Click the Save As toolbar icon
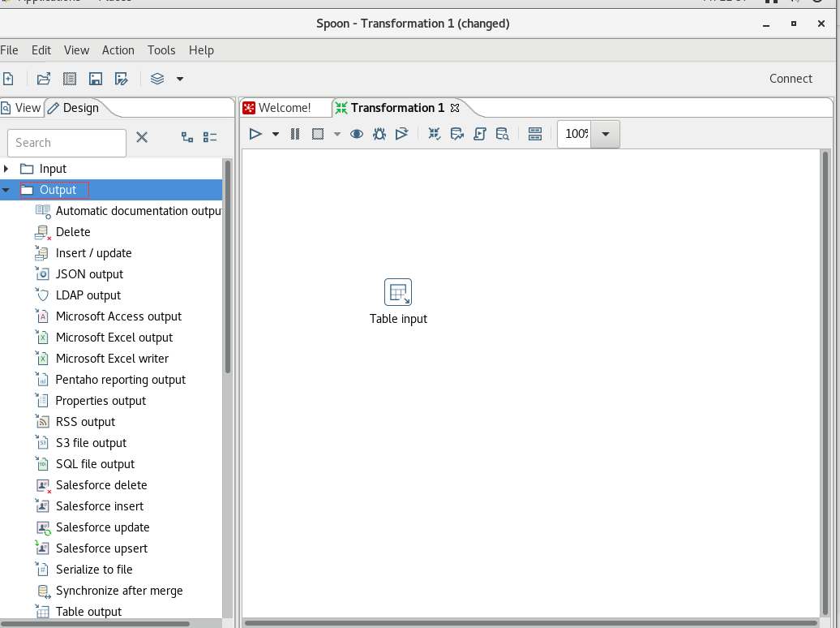 pyautogui.click(x=122, y=79)
